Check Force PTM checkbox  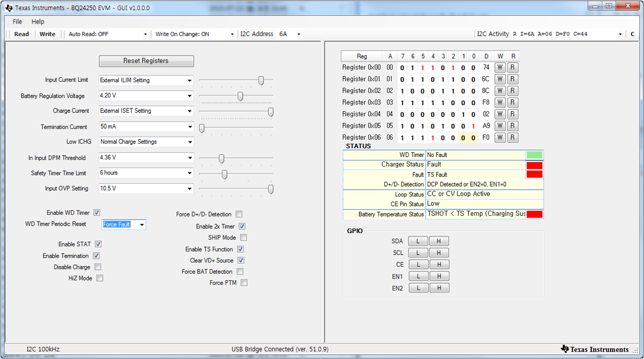pos(244,283)
